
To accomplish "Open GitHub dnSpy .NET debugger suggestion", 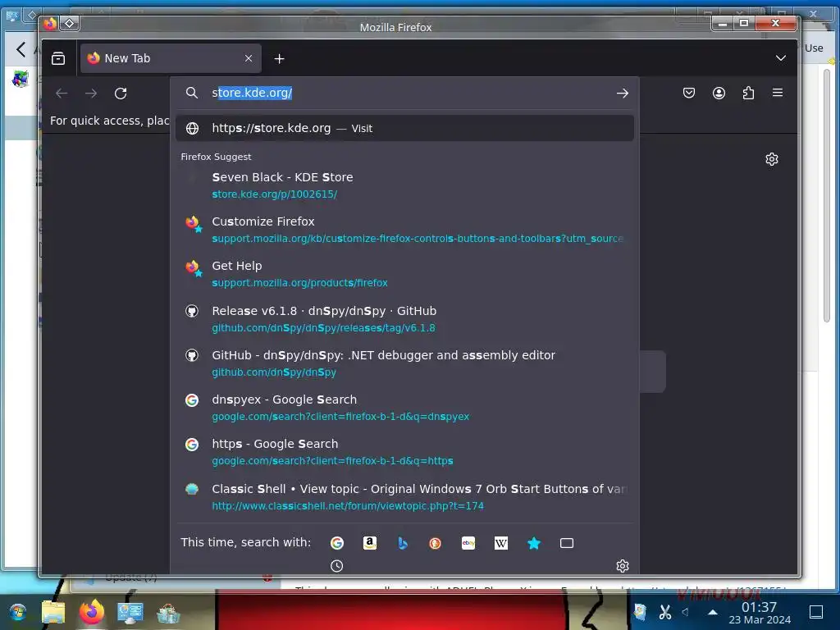I will click(x=404, y=363).
